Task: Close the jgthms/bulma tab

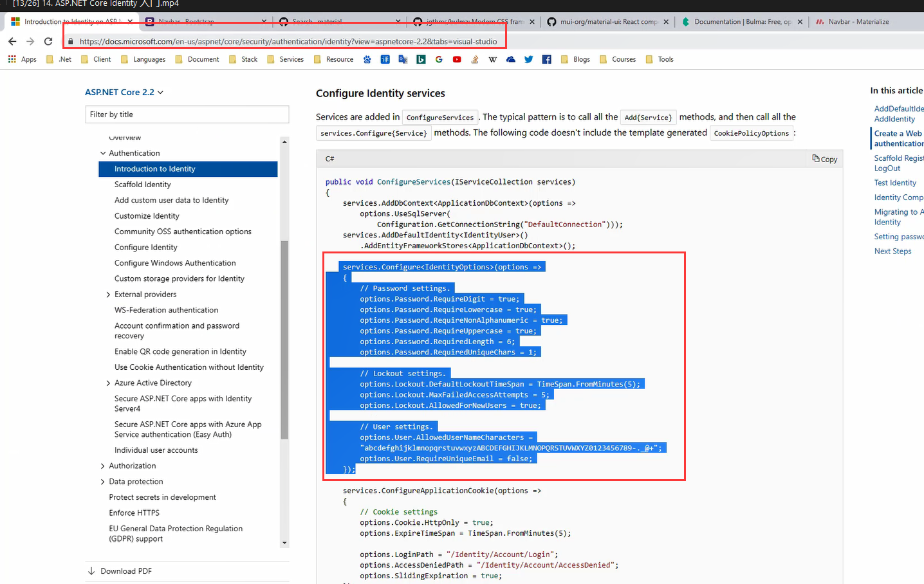Action: 531,22
